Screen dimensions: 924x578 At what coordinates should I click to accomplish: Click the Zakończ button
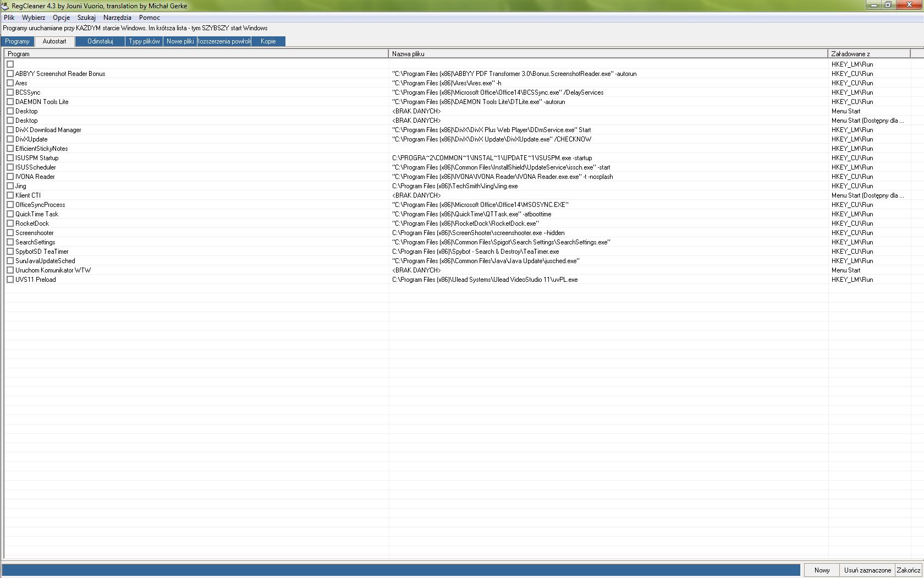pyautogui.click(x=909, y=570)
